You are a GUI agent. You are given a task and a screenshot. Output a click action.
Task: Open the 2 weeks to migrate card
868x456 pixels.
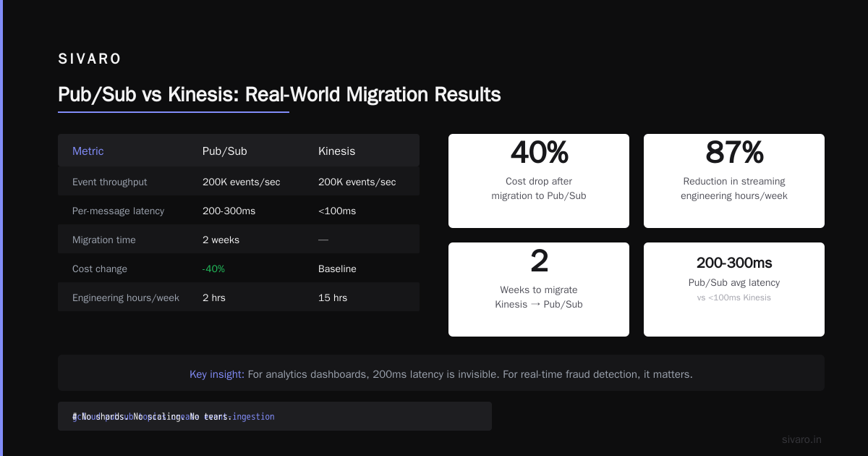tap(539, 290)
